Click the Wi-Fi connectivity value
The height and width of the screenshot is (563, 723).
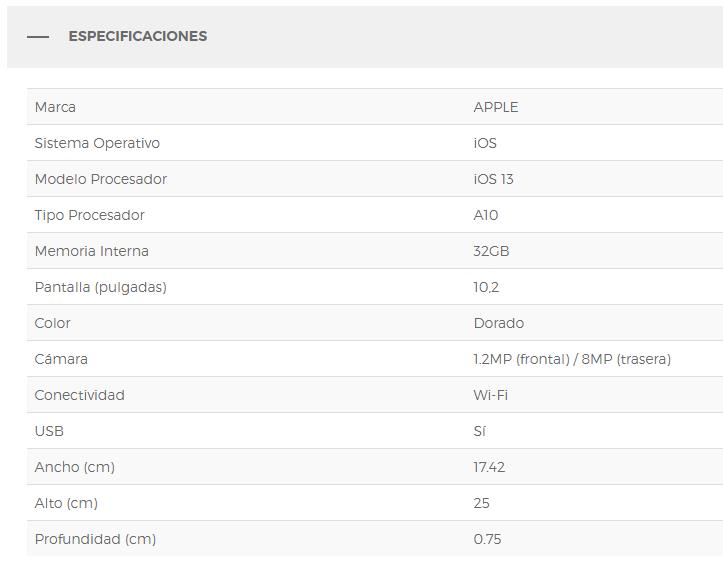point(490,395)
